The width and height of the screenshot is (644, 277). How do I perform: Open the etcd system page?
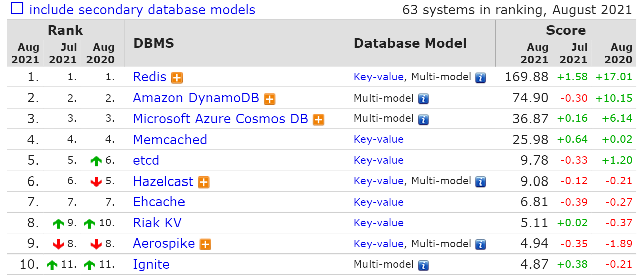click(x=146, y=161)
